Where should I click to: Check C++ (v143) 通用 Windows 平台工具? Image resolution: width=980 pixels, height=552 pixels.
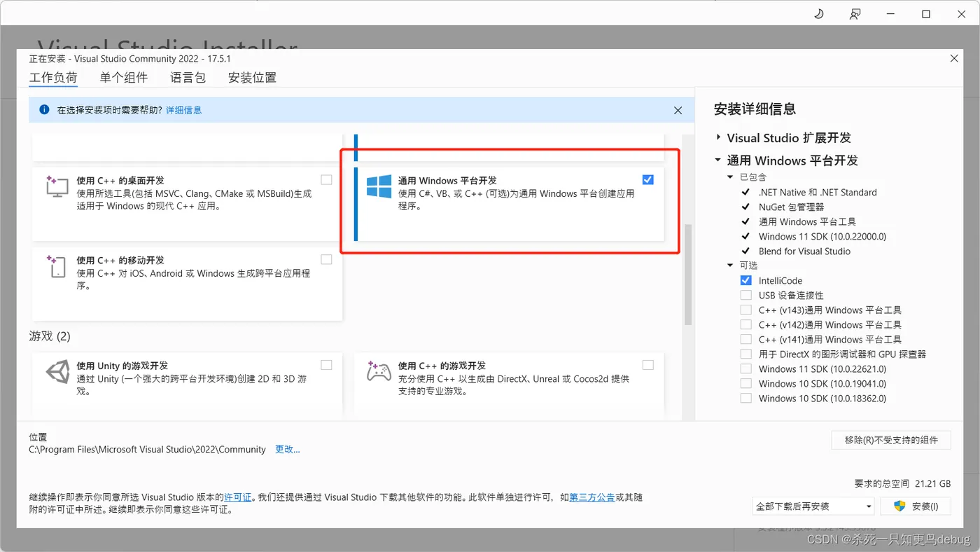745,310
